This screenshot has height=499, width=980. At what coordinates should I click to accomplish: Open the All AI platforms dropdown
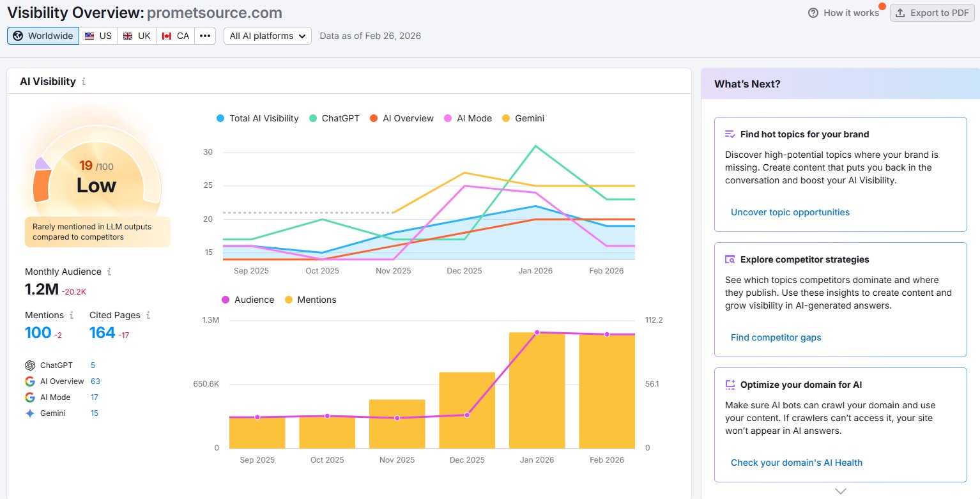coord(268,36)
